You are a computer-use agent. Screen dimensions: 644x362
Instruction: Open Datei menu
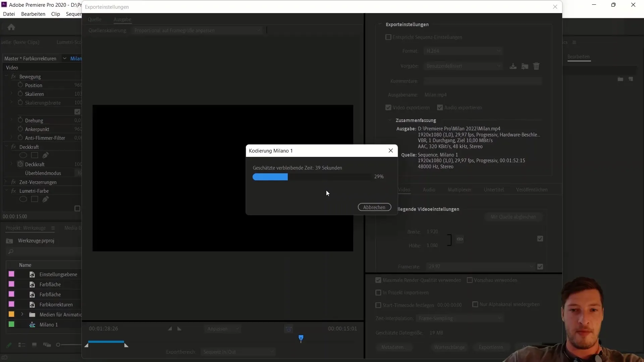coord(9,14)
